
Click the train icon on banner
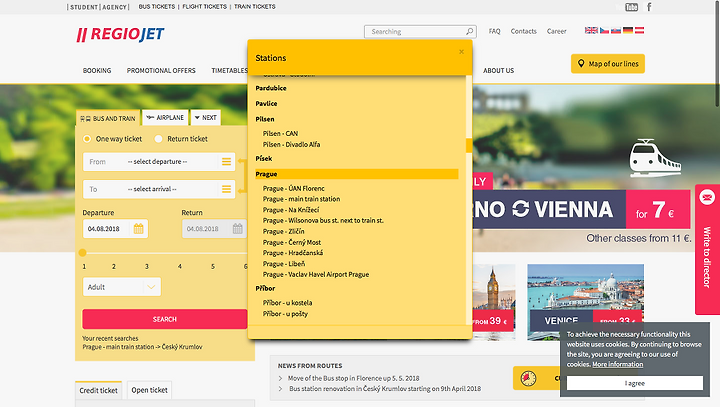coord(654,158)
